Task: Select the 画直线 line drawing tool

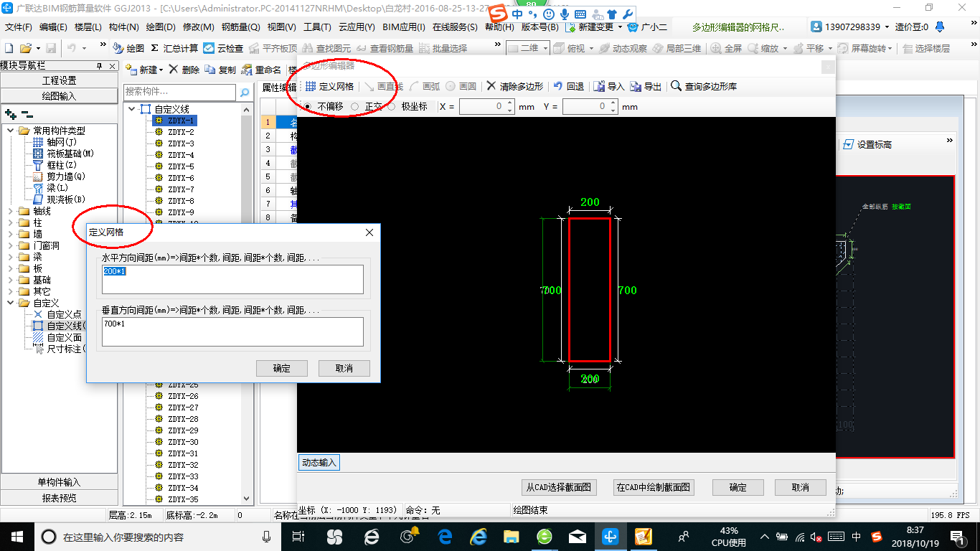Action: [x=384, y=86]
